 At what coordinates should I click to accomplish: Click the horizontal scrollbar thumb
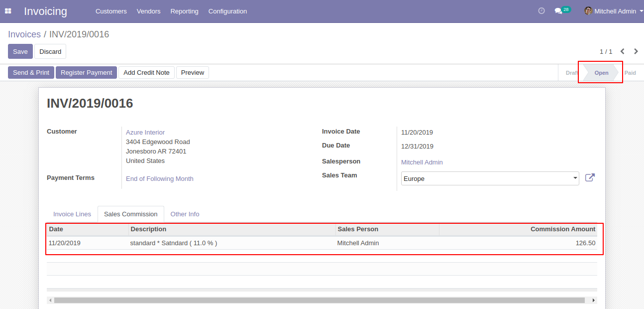[320, 301]
